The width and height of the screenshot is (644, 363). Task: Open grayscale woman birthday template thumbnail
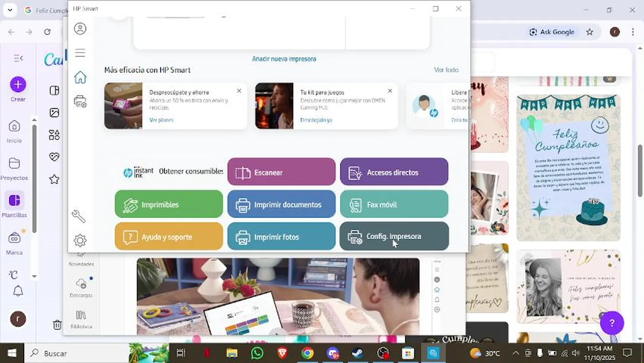tap(568, 286)
